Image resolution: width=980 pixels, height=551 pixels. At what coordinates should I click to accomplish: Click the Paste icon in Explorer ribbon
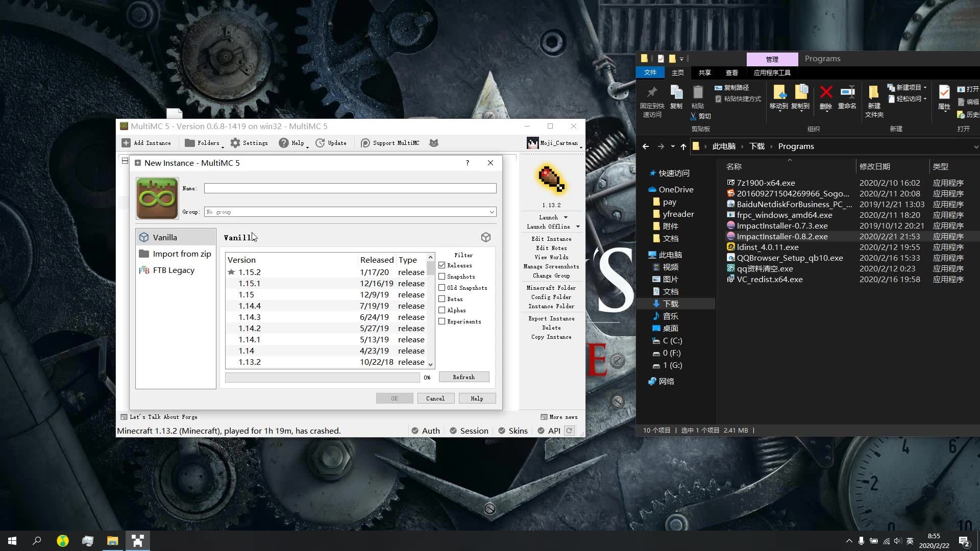(x=698, y=92)
